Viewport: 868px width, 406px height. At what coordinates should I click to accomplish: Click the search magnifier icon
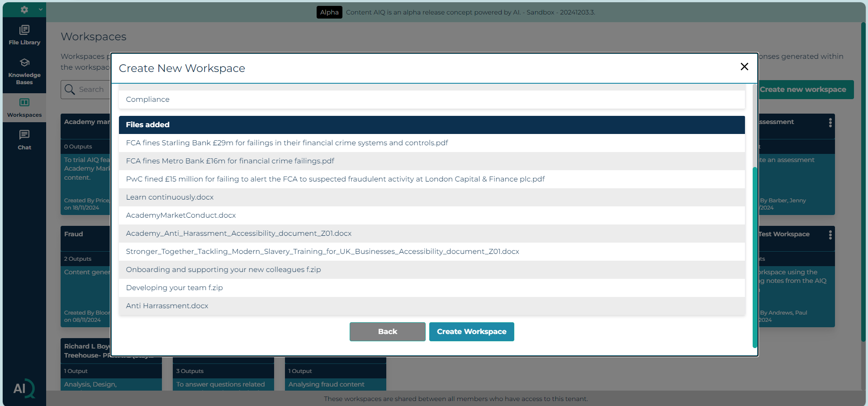pos(70,90)
